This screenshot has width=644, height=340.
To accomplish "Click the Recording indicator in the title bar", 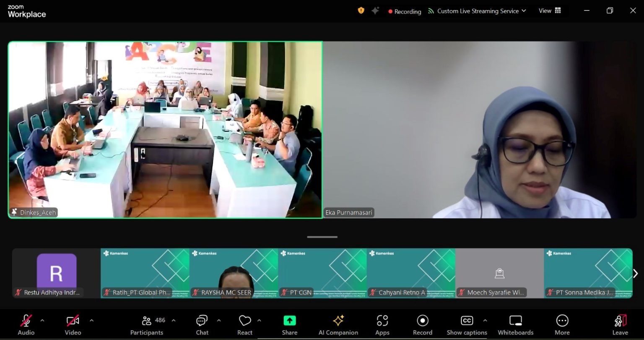I will 404,11.
